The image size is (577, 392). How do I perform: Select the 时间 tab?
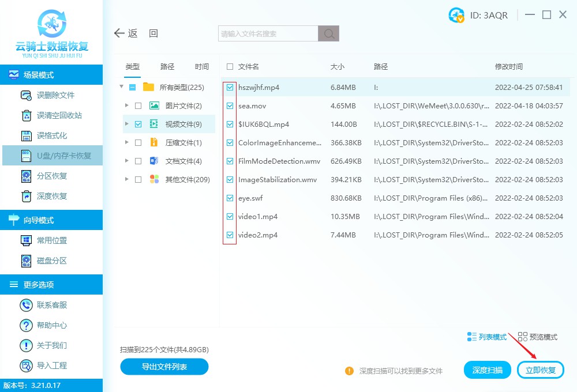click(202, 66)
